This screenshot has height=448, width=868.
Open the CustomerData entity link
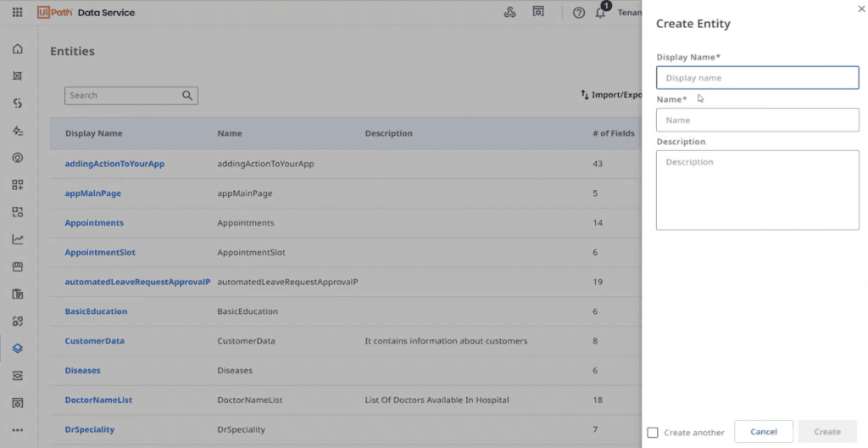[x=95, y=341]
